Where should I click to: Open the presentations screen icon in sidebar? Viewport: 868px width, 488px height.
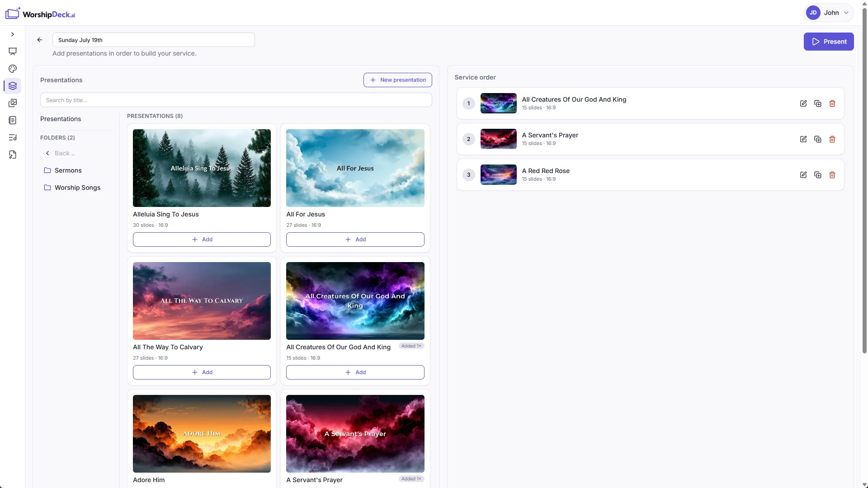tap(13, 52)
